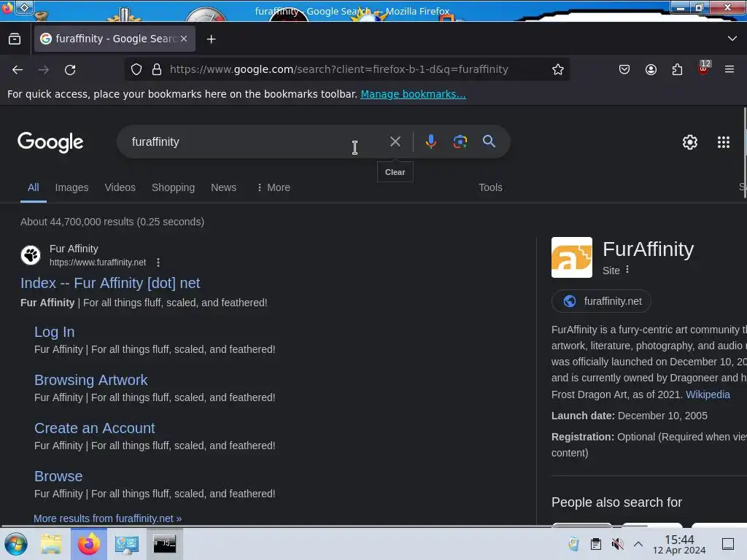Open the Create an Account sitelink
The image size is (747, 560).
click(94, 428)
